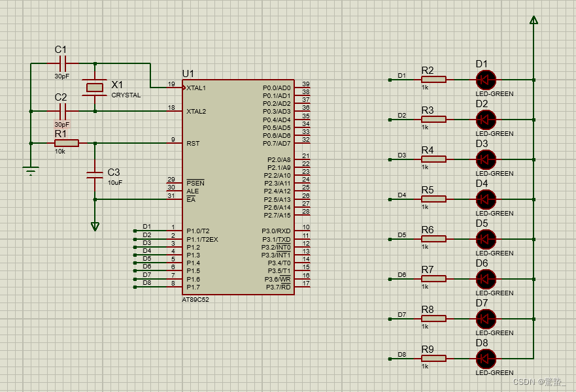Click the RST pin label
The image size is (576, 392).
(x=193, y=144)
